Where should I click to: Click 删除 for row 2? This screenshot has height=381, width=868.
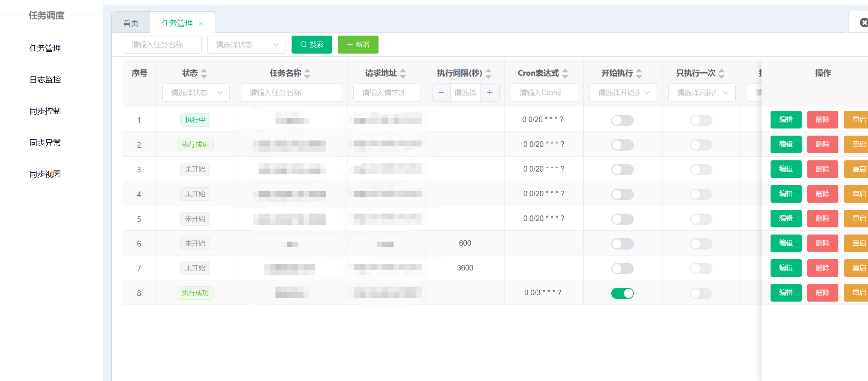point(823,145)
